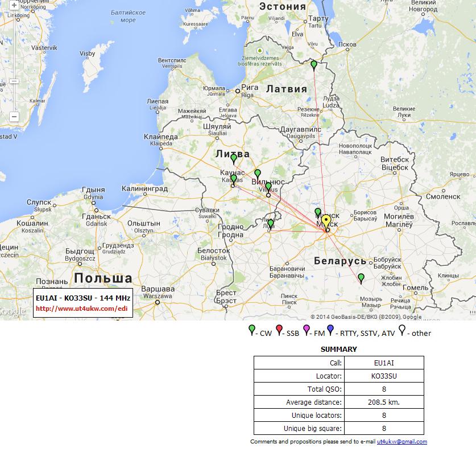Click the green marker between Kaunas and Vilnius
This screenshot has width=476, height=452.
(x=258, y=174)
